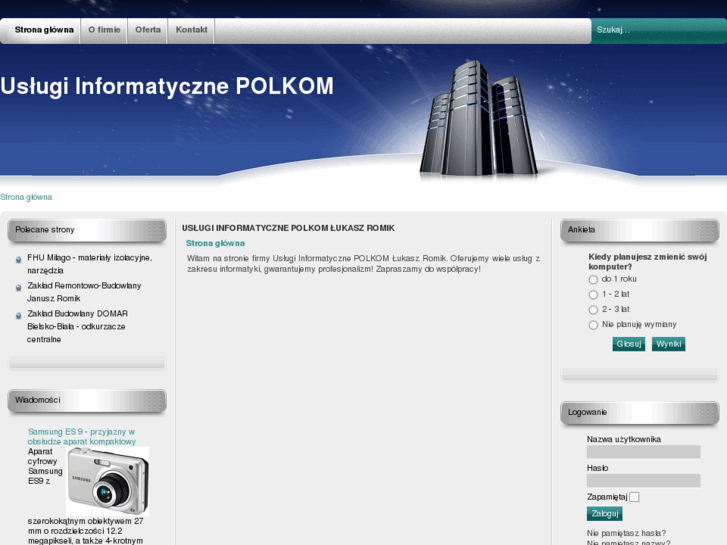Screen dimensions: 727x545
Task: Open the 'Nie pamiętasz hasła?' link
Action: (x=626, y=533)
